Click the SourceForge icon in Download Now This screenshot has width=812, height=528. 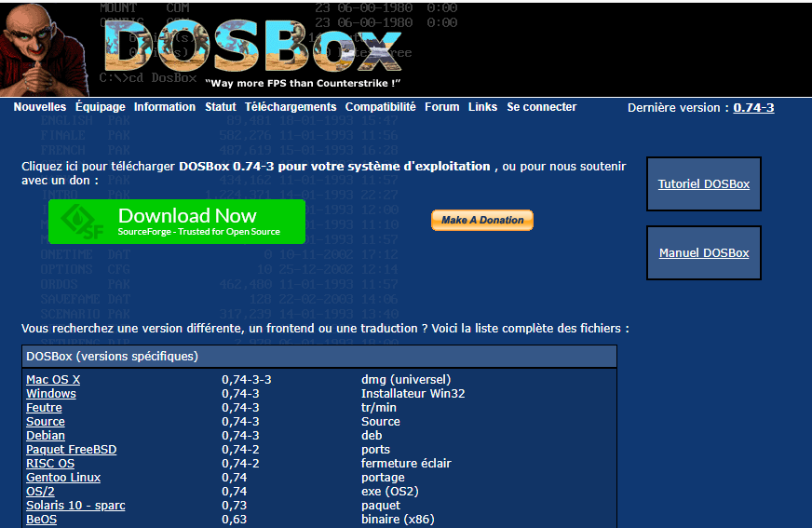pos(81,222)
